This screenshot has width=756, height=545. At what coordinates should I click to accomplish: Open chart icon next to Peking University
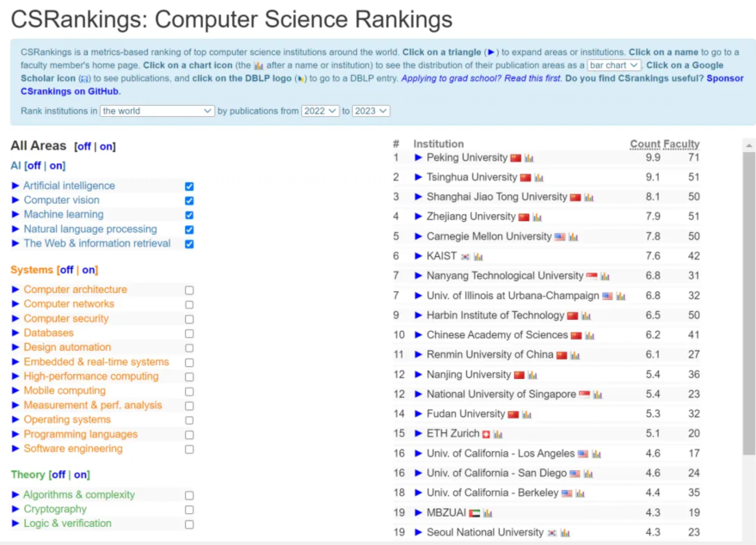529,158
